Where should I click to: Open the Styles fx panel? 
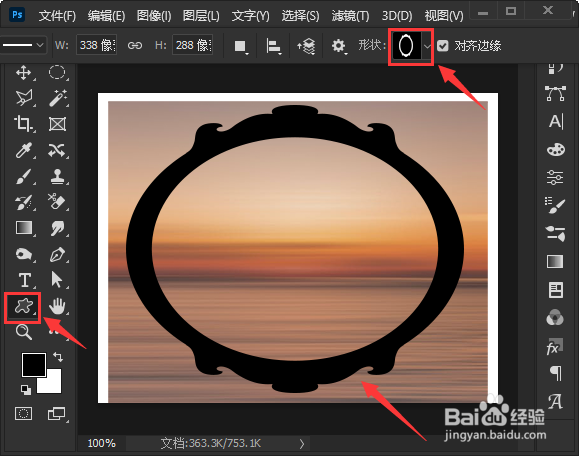click(554, 346)
